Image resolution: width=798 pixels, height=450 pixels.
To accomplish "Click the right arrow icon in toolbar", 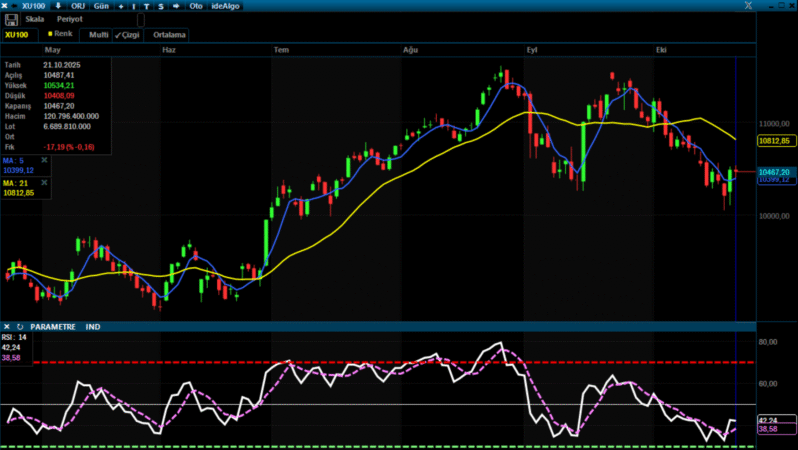I will click(x=177, y=6).
